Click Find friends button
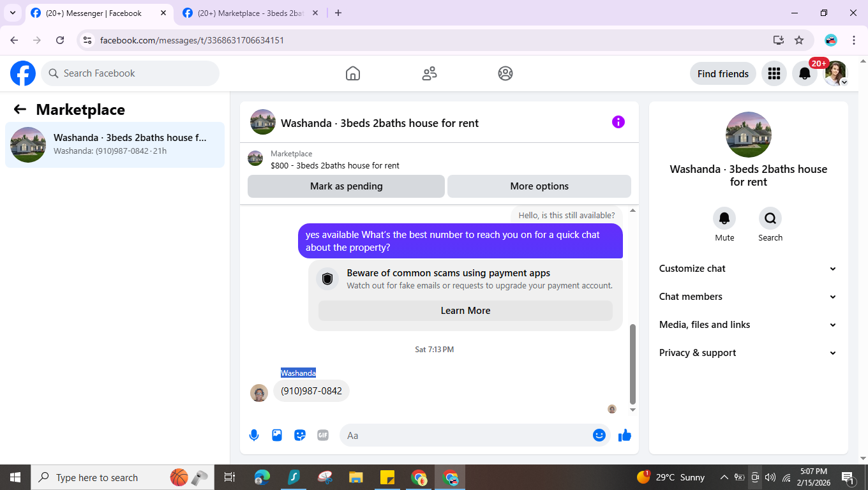868x490 pixels. point(723,73)
